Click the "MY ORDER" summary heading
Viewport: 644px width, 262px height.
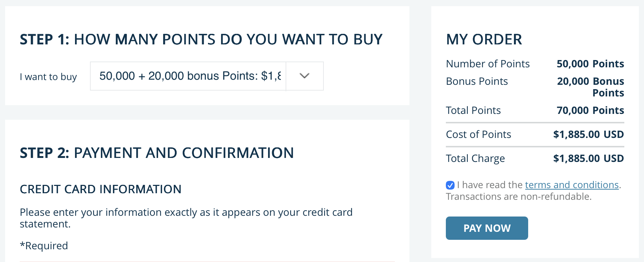point(484,39)
